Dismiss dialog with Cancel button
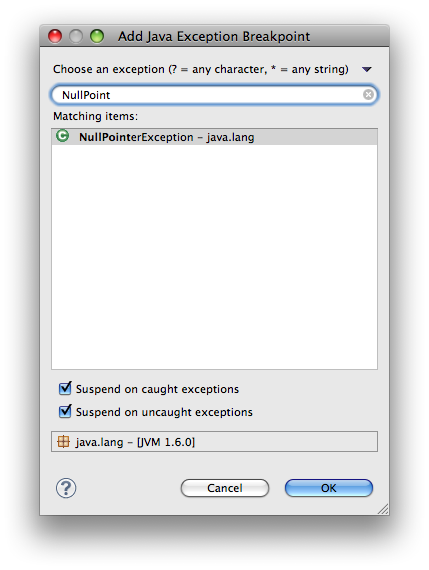 (x=225, y=488)
